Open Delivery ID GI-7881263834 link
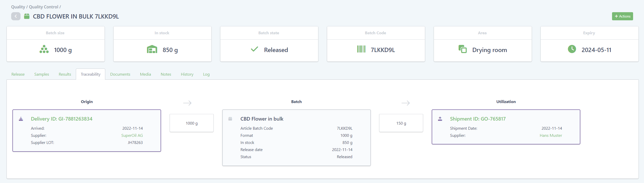644x183 pixels. [62, 119]
